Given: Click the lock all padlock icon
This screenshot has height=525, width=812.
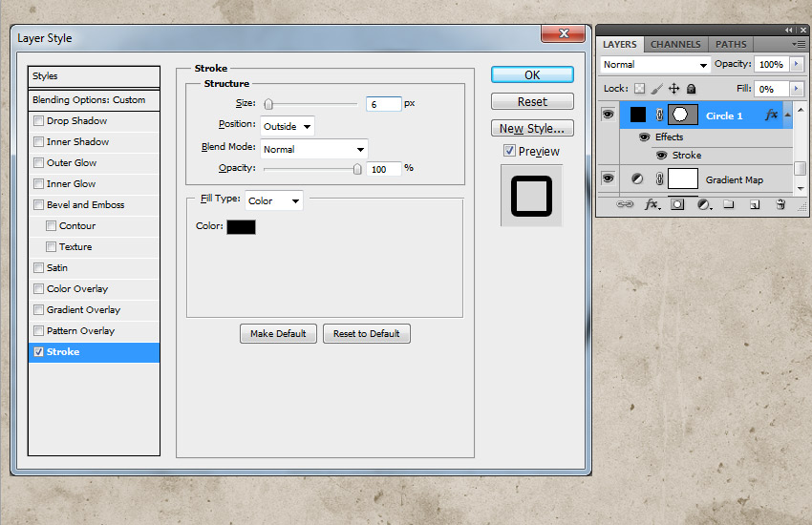Looking at the screenshot, I should [691, 89].
